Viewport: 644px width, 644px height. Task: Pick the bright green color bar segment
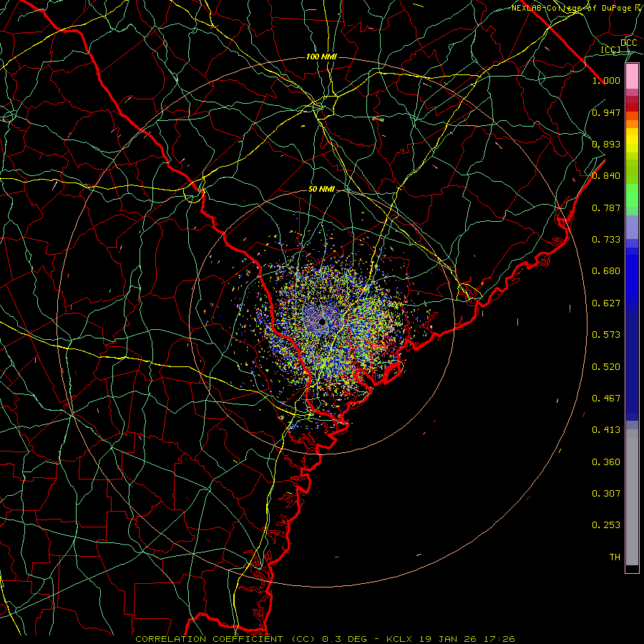point(632,195)
